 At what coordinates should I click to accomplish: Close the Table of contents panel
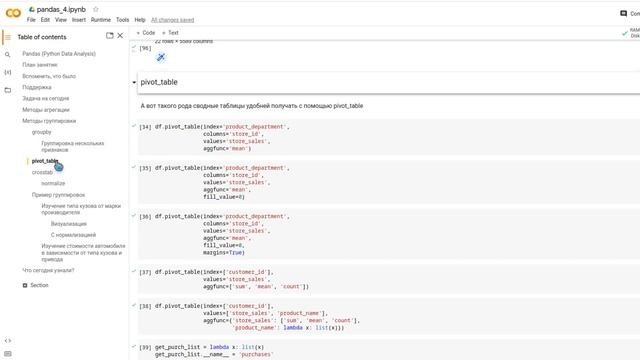point(120,36)
